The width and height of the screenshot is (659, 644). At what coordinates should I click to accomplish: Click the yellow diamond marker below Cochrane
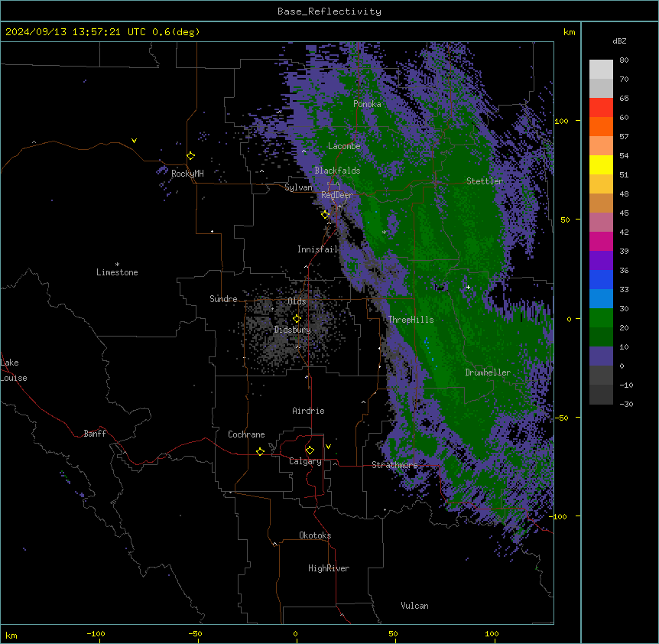[x=260, y=451]
